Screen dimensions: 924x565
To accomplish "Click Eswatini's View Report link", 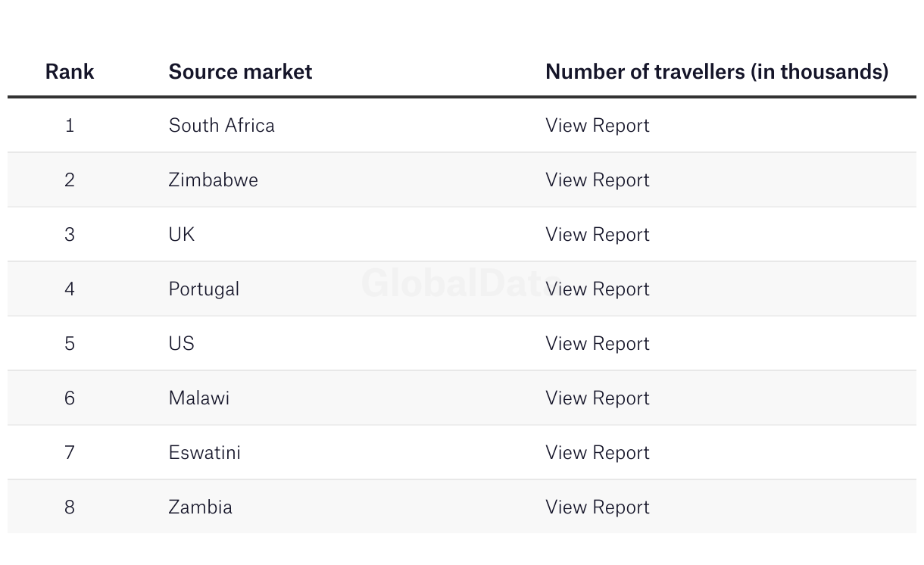I will [597, 453].
